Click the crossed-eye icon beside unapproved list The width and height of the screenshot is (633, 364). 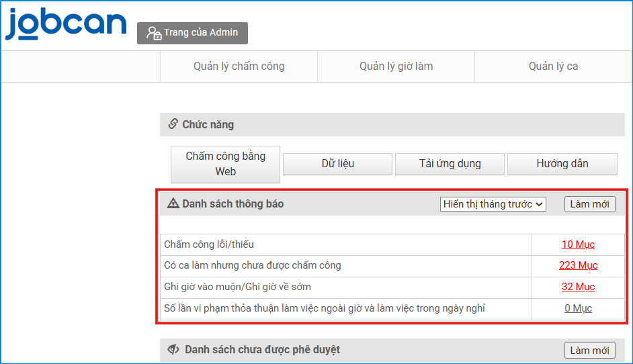tap(173, 349)
